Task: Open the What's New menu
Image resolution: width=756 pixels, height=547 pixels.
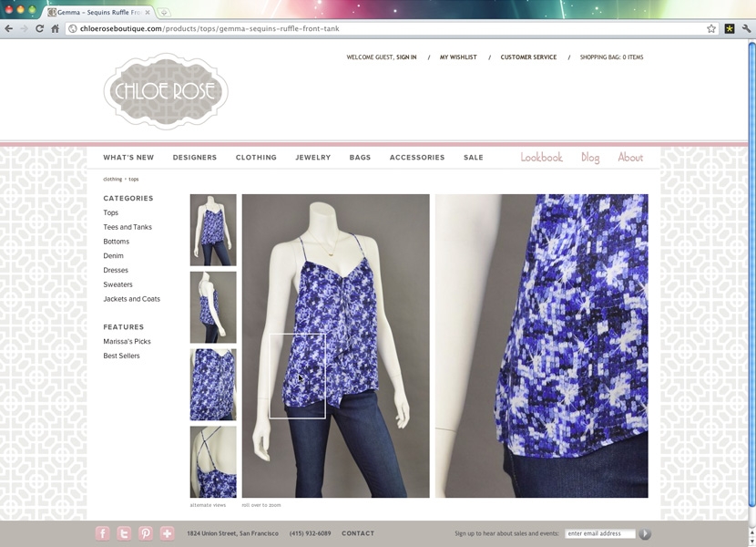Action: pyautogui.click(x=128, y=158)
